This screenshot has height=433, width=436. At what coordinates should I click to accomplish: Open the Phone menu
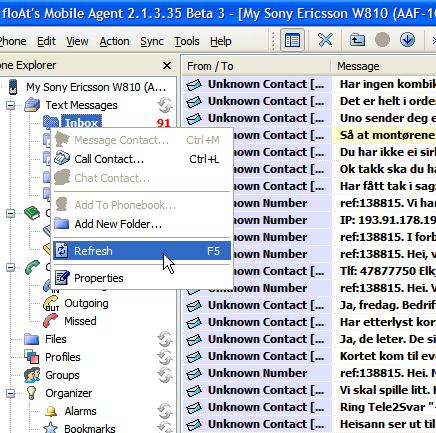point(13,41)
